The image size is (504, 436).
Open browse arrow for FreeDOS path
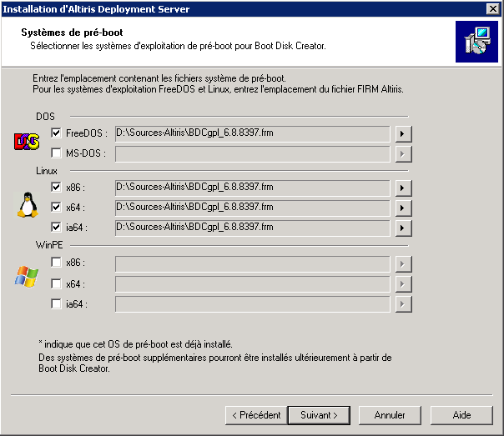click(x=403, y=133)
